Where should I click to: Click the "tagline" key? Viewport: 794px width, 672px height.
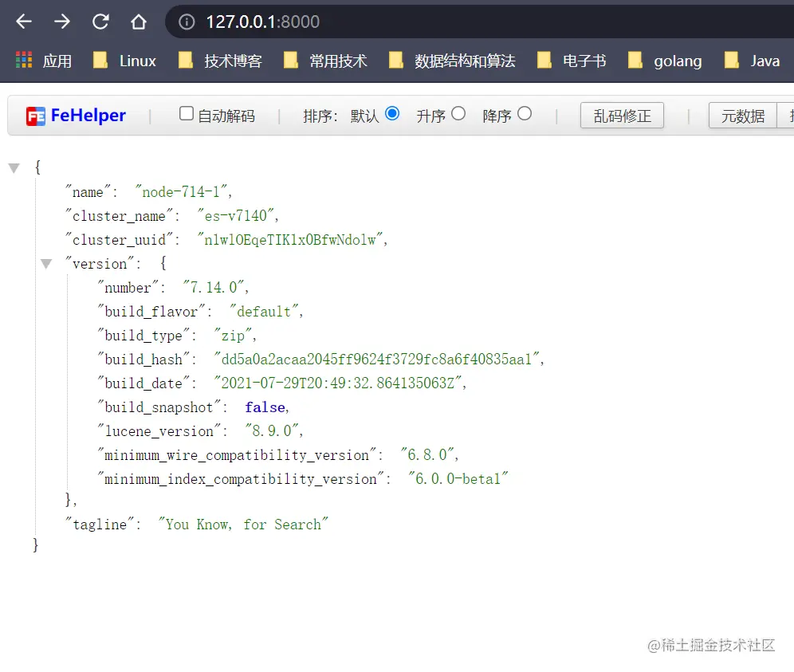pos(100,525)
